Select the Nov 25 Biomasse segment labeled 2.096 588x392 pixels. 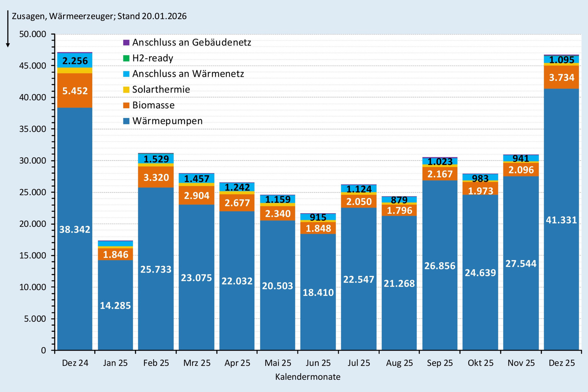click(x=521, y=170)
